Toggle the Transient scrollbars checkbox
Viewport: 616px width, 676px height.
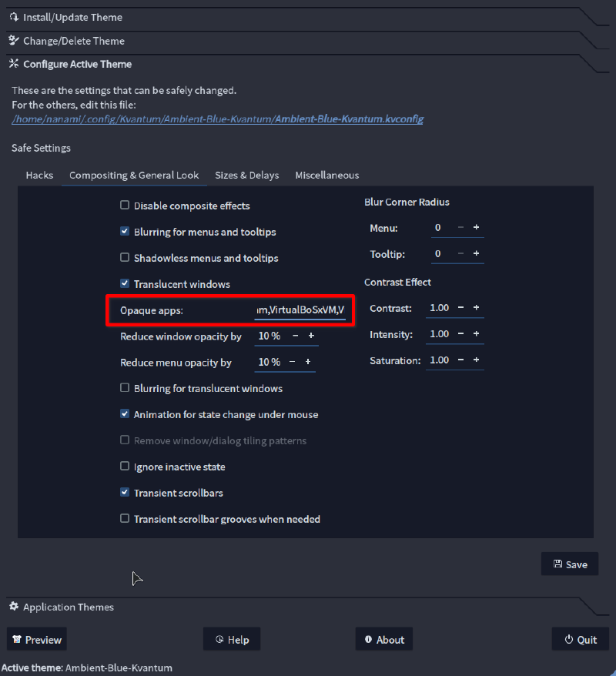[125, 493]
